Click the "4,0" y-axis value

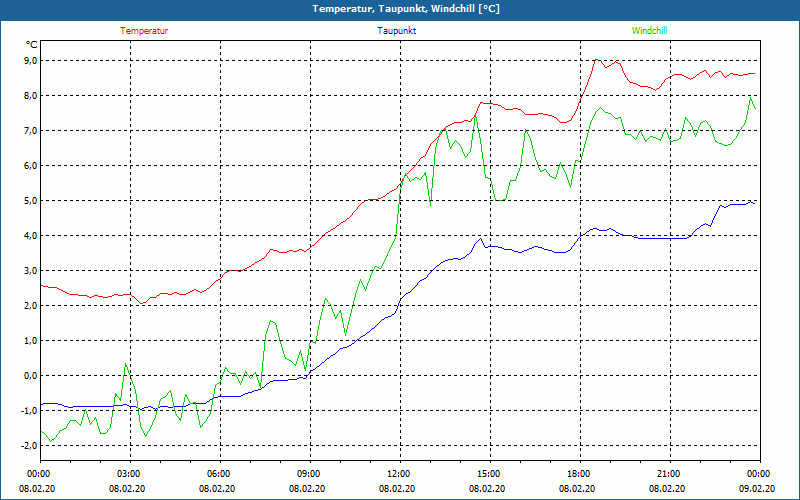click(31, 236)
